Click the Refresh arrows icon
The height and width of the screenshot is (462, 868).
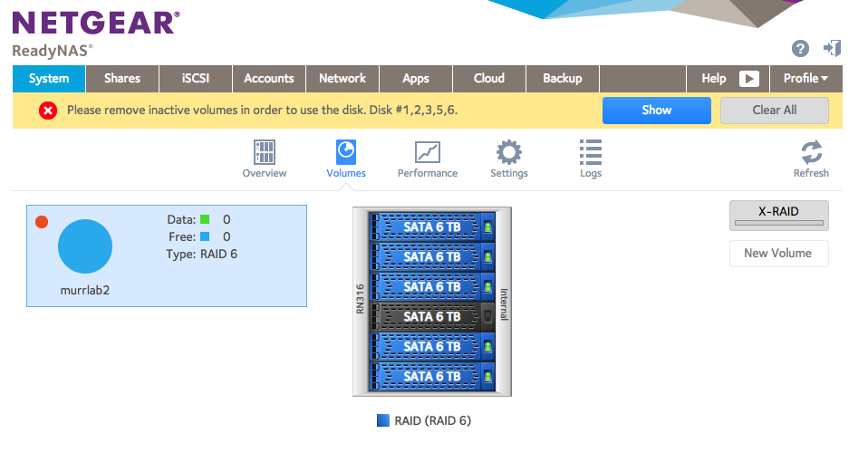pyautogui.click(x=811, y=152)
